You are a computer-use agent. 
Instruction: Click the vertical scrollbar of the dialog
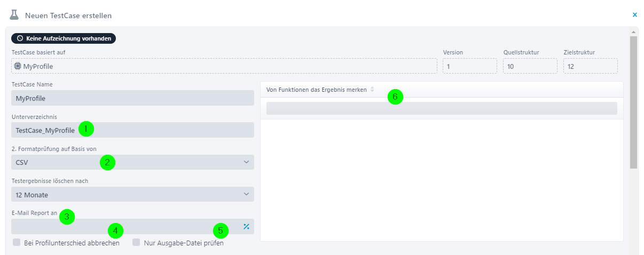click(x=634, y=102)
